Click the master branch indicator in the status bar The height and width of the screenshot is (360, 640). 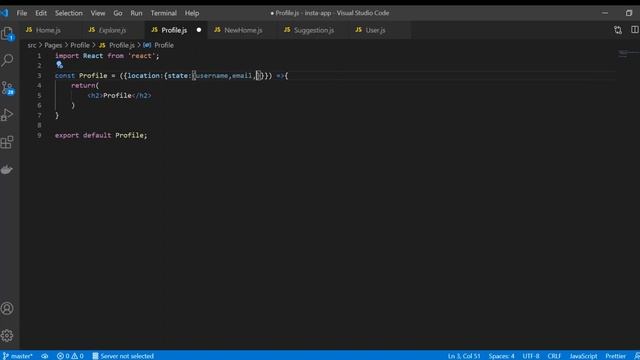(18, 356)
